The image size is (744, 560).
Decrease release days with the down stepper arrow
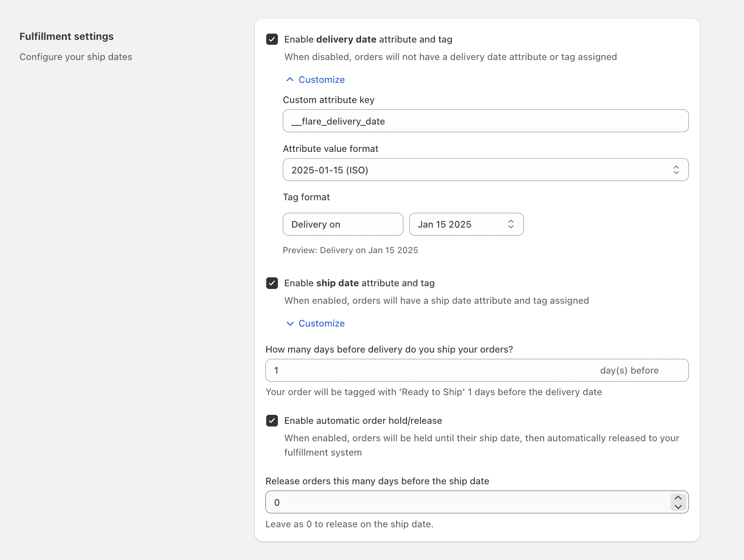[x=678, y=507]
